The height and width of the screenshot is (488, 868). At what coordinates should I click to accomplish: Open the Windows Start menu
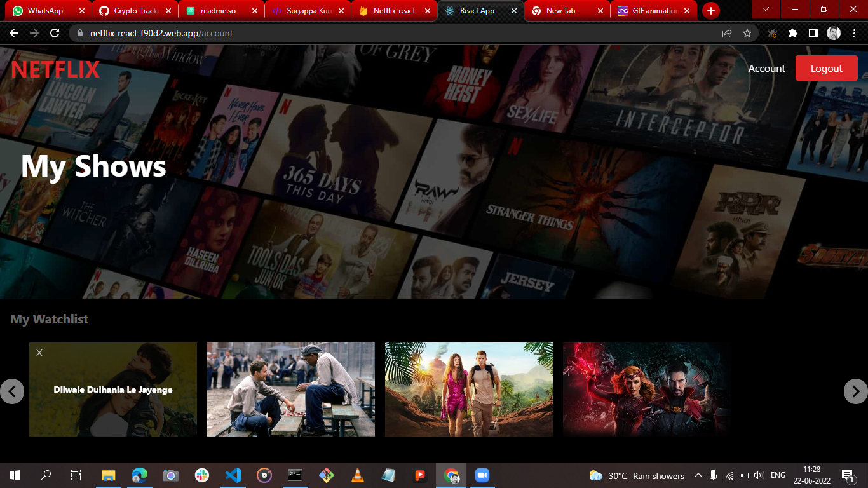click(15, 475)
